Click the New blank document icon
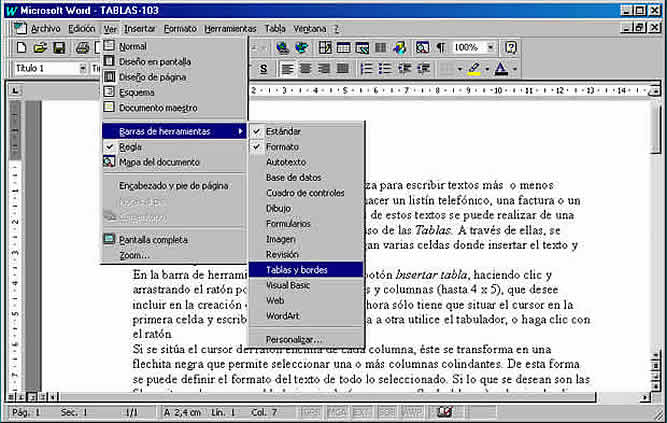 coord(19,48)
